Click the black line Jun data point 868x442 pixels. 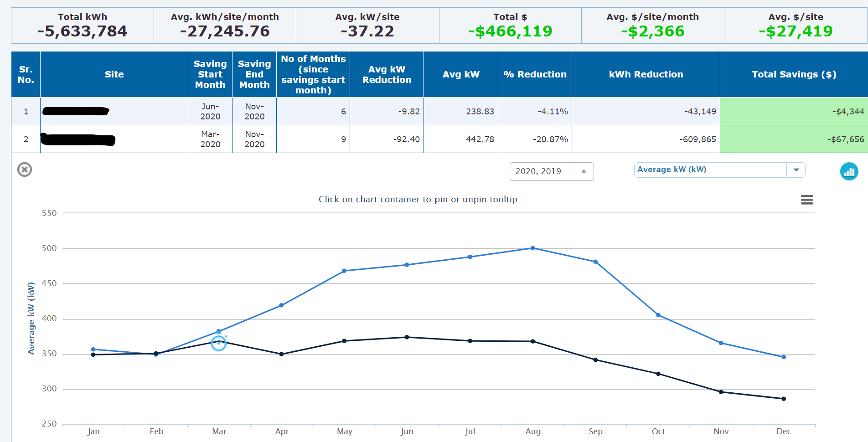407,337
